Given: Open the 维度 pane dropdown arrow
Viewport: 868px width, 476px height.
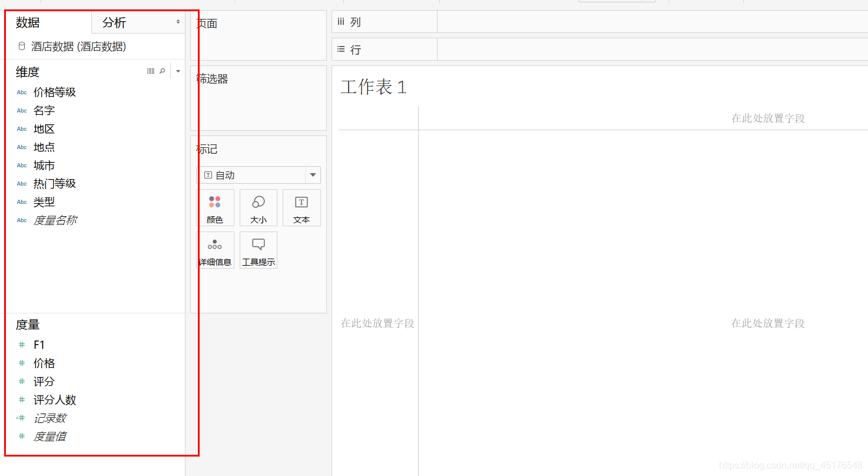Looking at the screenshot, I should point(178,71).
